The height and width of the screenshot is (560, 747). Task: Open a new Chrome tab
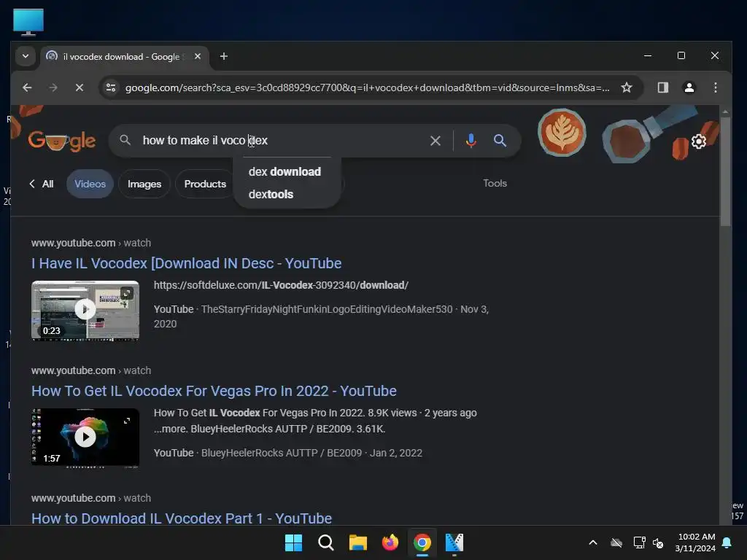(x=223, y=56)
